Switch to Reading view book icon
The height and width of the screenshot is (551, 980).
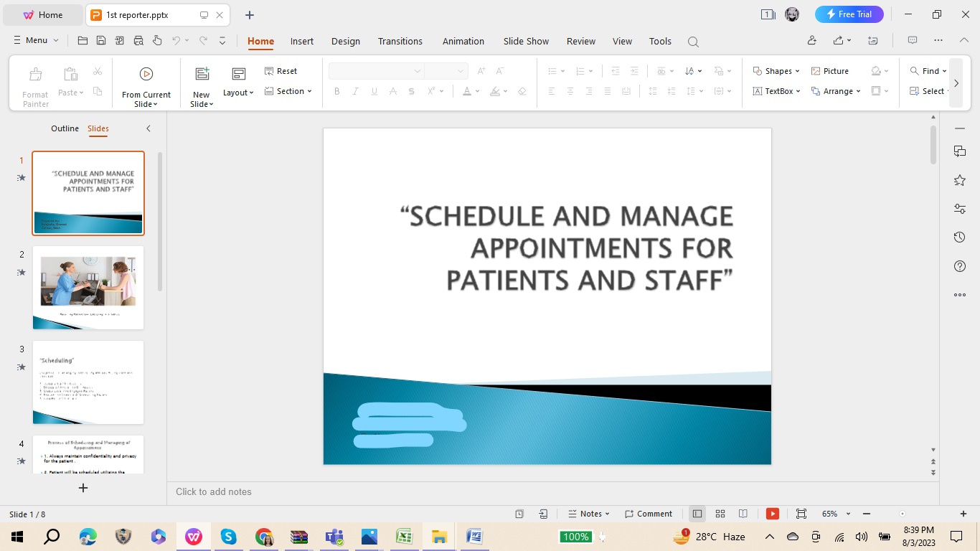pos(743,514)
